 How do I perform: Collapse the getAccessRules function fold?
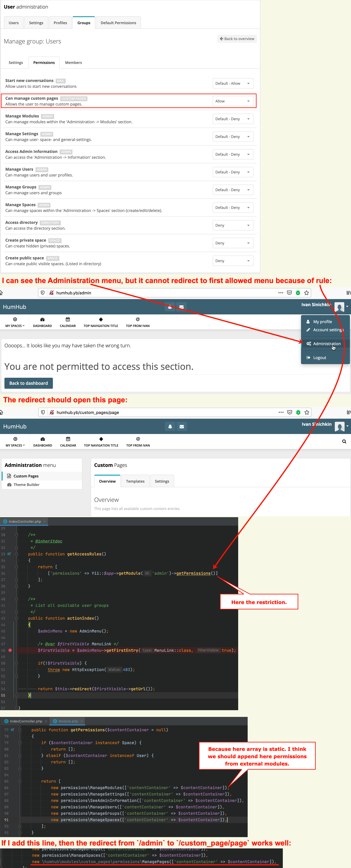(x=16, y=554)
